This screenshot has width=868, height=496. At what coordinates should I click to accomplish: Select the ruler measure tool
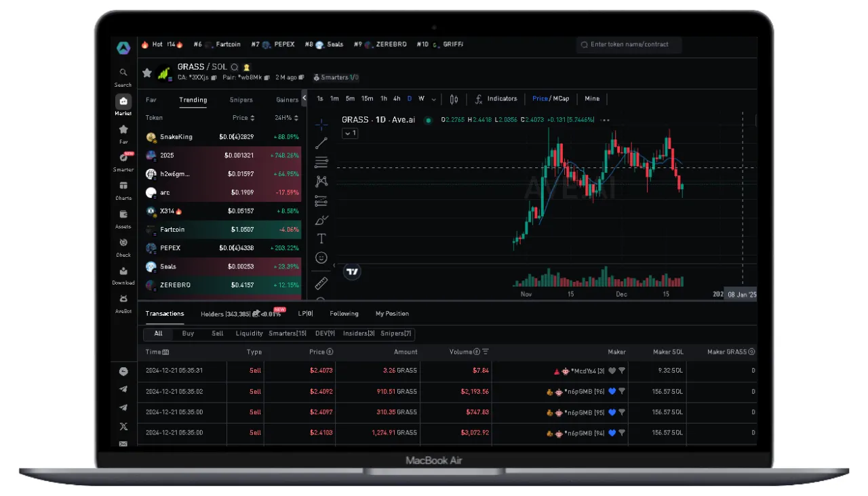(x=321, y=283)
